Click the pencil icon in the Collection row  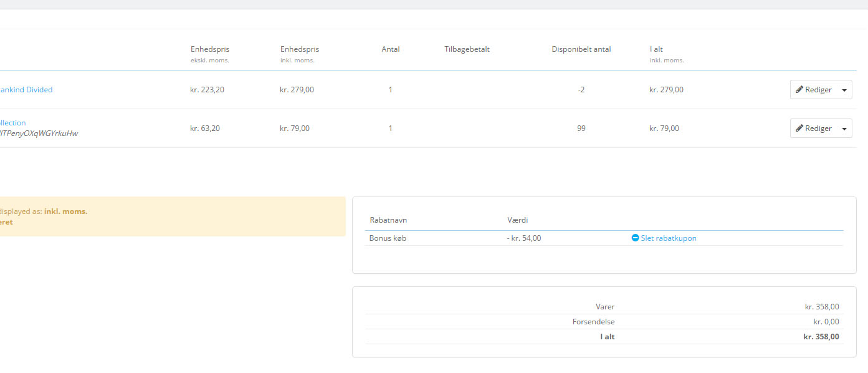pos(799,128)
